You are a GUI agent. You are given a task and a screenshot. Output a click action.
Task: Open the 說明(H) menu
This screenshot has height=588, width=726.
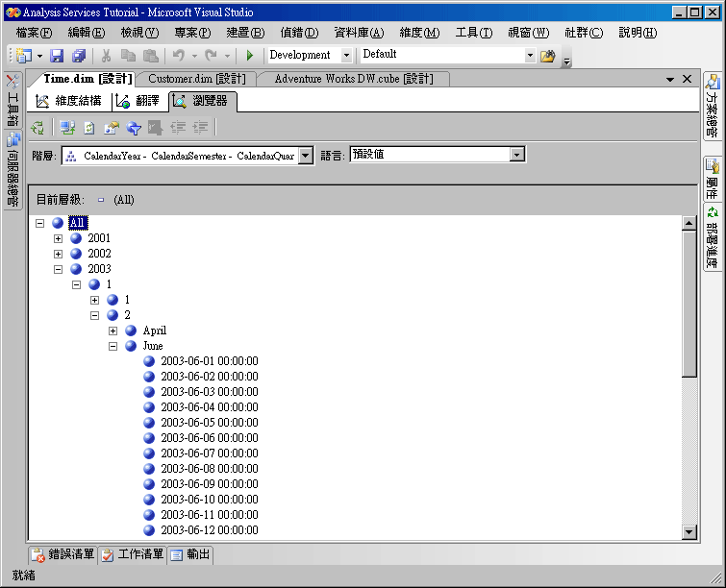click(x=638, y=33)
